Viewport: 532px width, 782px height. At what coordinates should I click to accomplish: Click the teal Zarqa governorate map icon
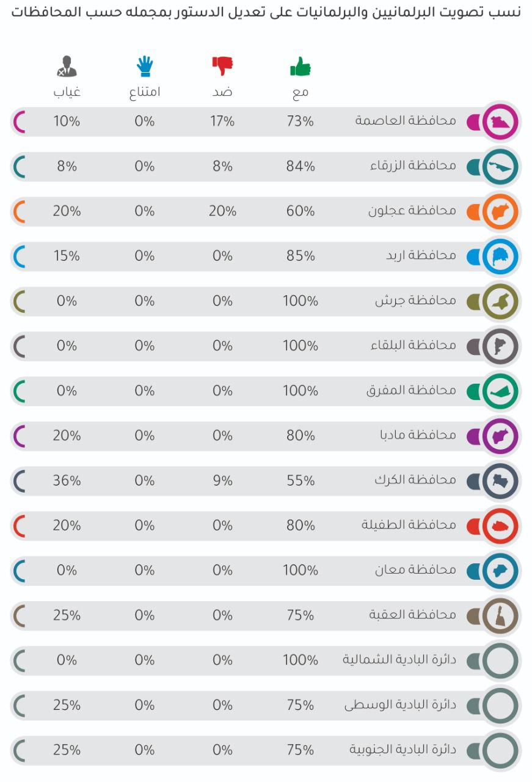tap(500, 167)
